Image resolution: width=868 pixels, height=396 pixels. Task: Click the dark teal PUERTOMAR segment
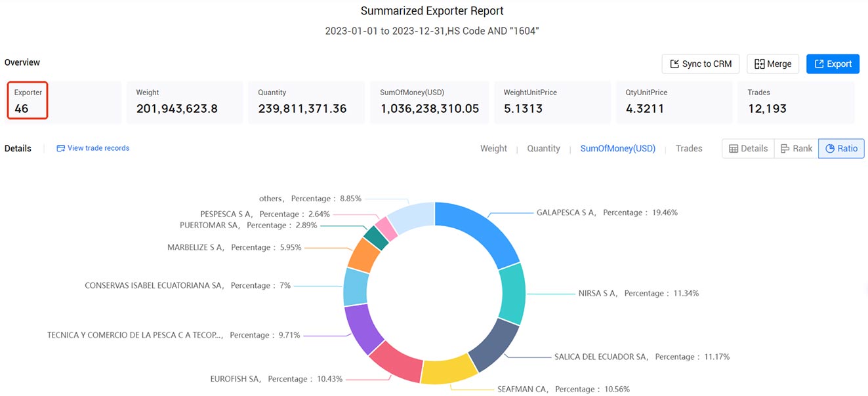[x=375, y=237]
